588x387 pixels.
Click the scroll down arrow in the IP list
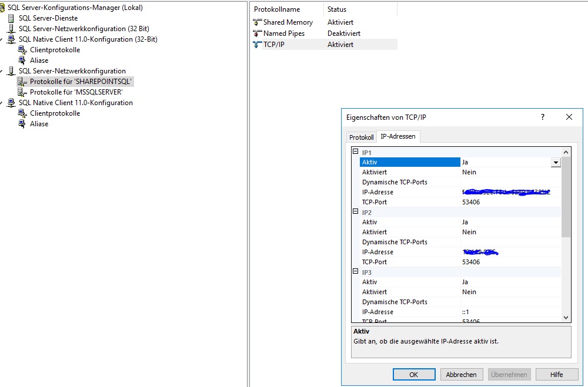click(566, 317)
